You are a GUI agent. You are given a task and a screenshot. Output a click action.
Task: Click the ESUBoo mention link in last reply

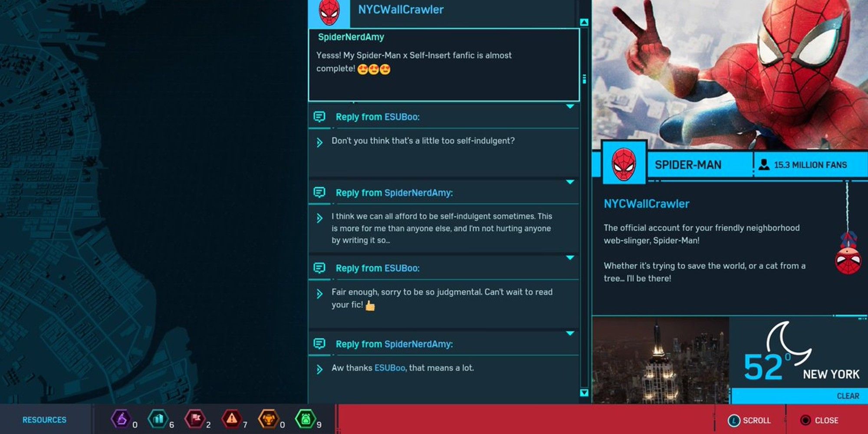point(390,368)
